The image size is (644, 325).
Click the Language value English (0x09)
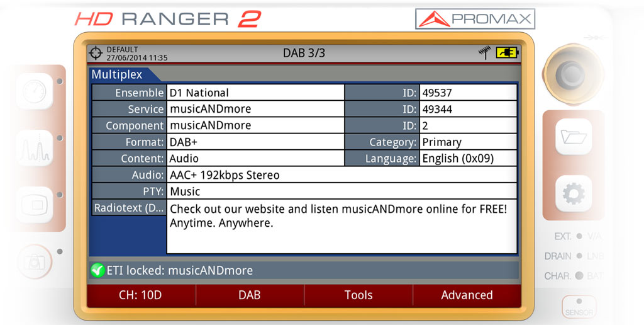click(x=468, y=158)
